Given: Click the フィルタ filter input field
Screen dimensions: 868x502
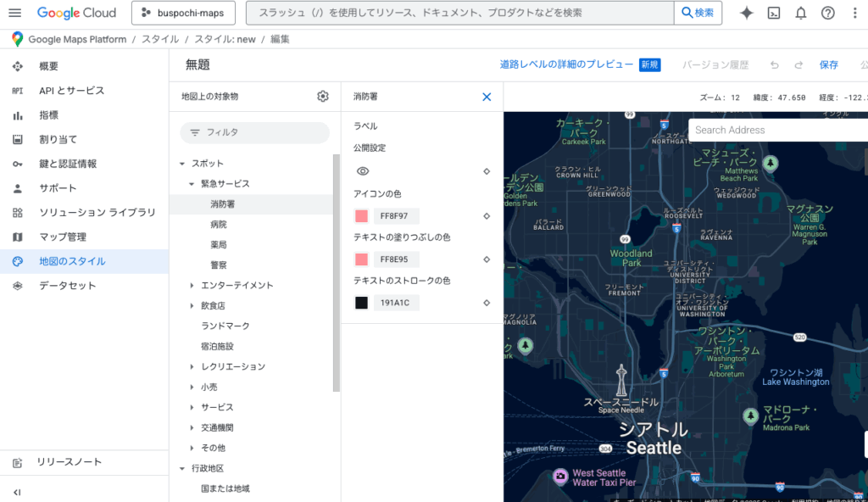Looking at the screenshot, I should tap(254, 132).
